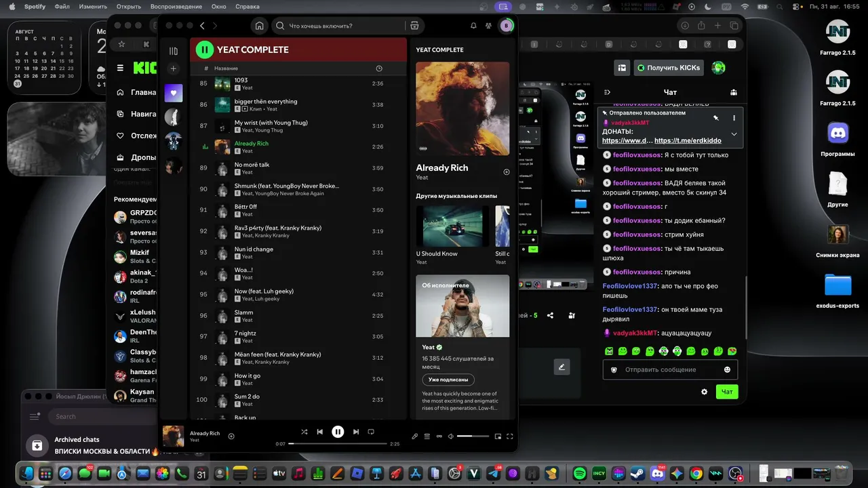Open Connect to a device

[439, 436]
